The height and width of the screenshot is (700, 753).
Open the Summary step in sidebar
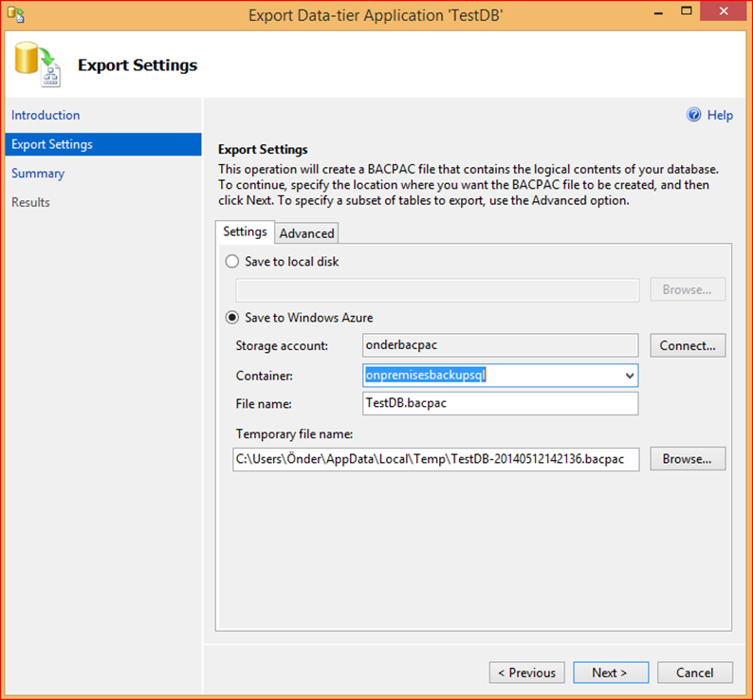[38, 174]
